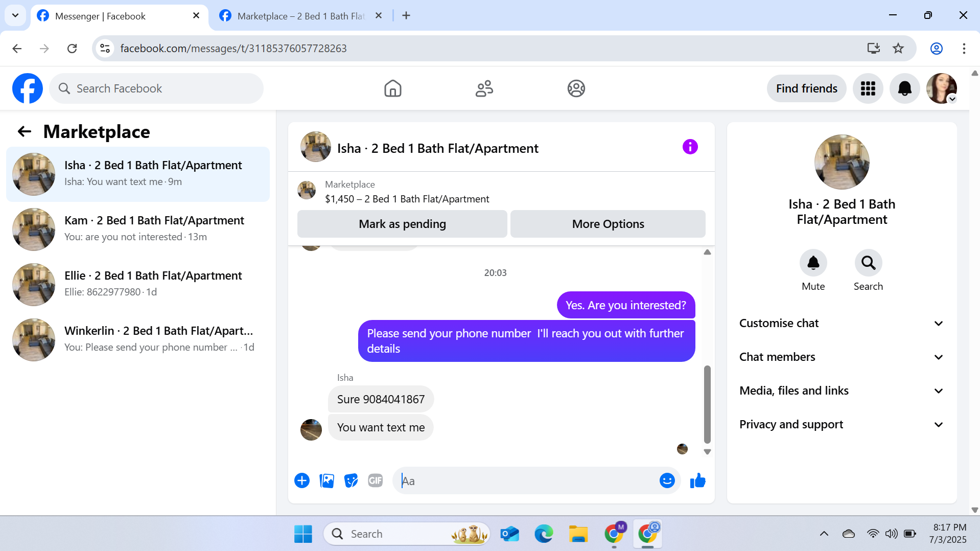Switch to Marketplace 2 Bed 1 Bath tab
Screen dimensions: 980x551
pyautogui.click(x=301, y=16)
